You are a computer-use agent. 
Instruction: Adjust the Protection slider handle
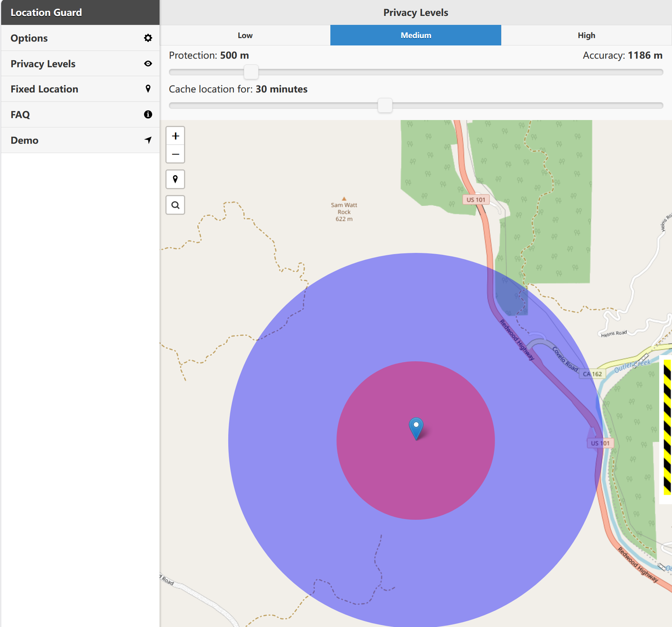click(251, 72)
